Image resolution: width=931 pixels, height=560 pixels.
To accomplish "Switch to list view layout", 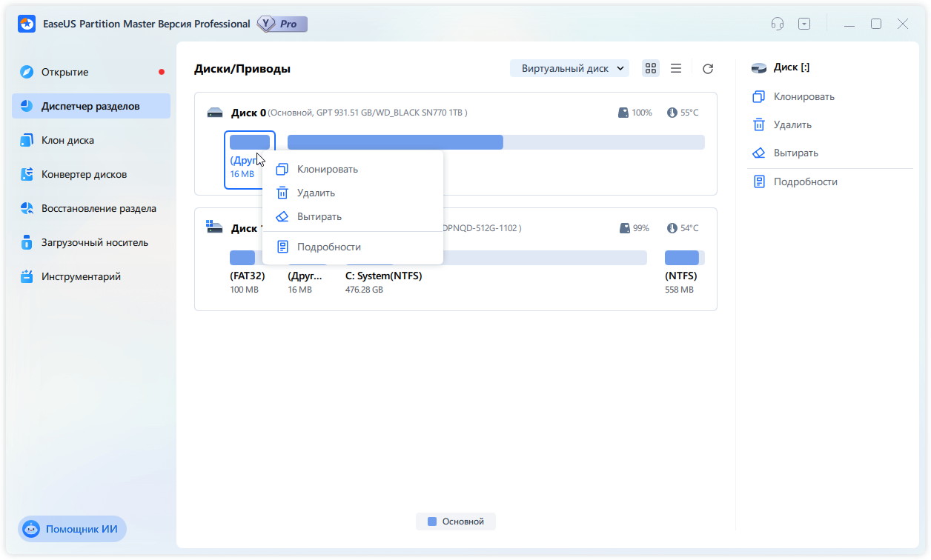I will click(x=676, y=68).
